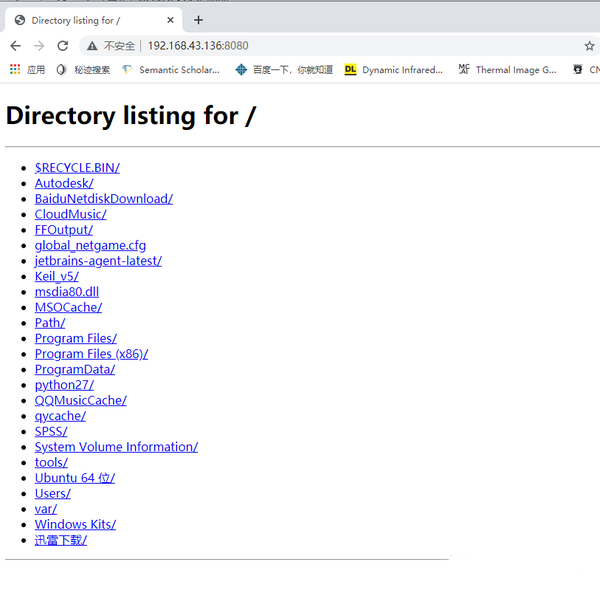Screen dimensions: 600x590
Task: Close the Directory listing tab
Action: (x=171, y=20)
